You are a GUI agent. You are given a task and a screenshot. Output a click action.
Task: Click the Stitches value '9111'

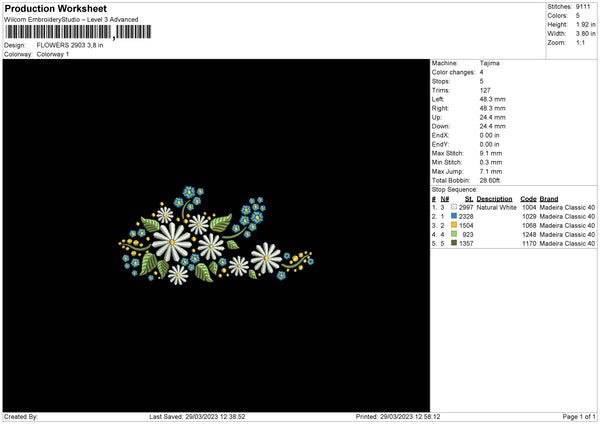(x=583, y=7)
